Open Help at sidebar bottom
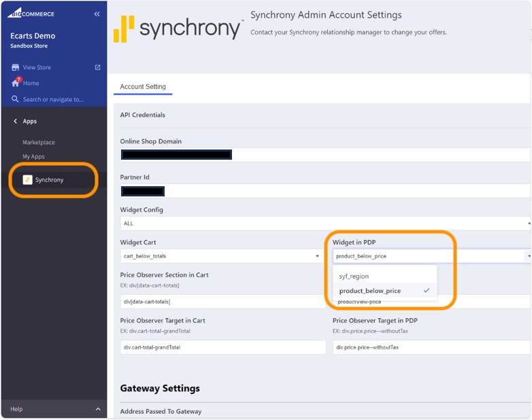 coord(16,409)
